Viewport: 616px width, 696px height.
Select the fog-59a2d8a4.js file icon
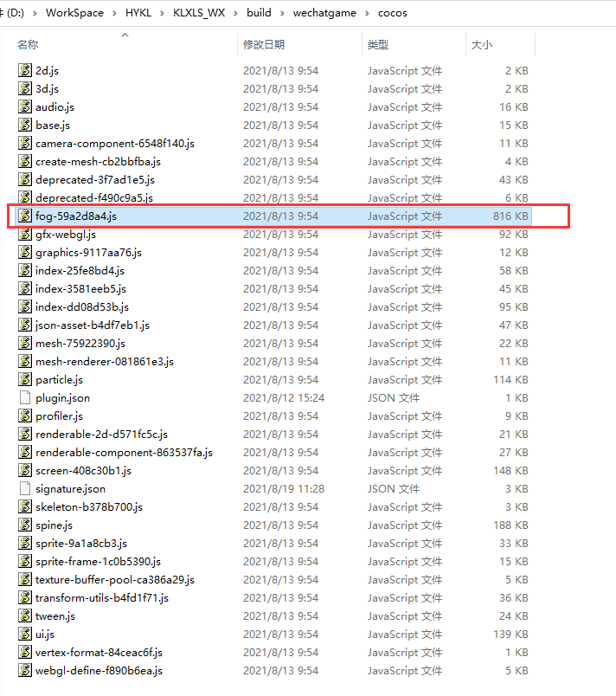(x=25, y=216)
